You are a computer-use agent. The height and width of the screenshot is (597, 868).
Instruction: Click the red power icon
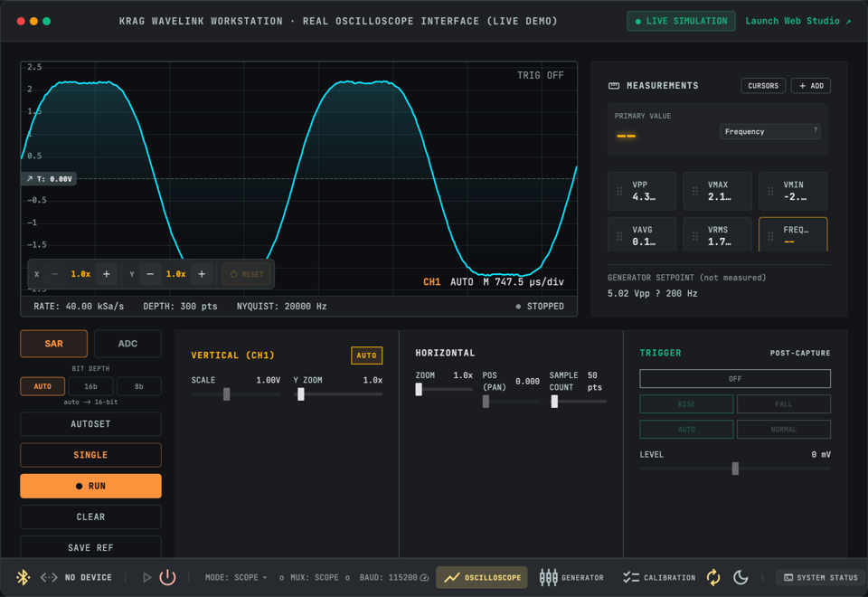coord(167,577)
